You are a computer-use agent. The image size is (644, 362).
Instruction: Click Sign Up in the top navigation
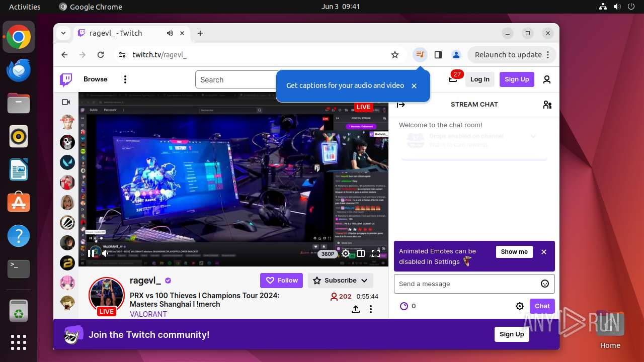517,79
